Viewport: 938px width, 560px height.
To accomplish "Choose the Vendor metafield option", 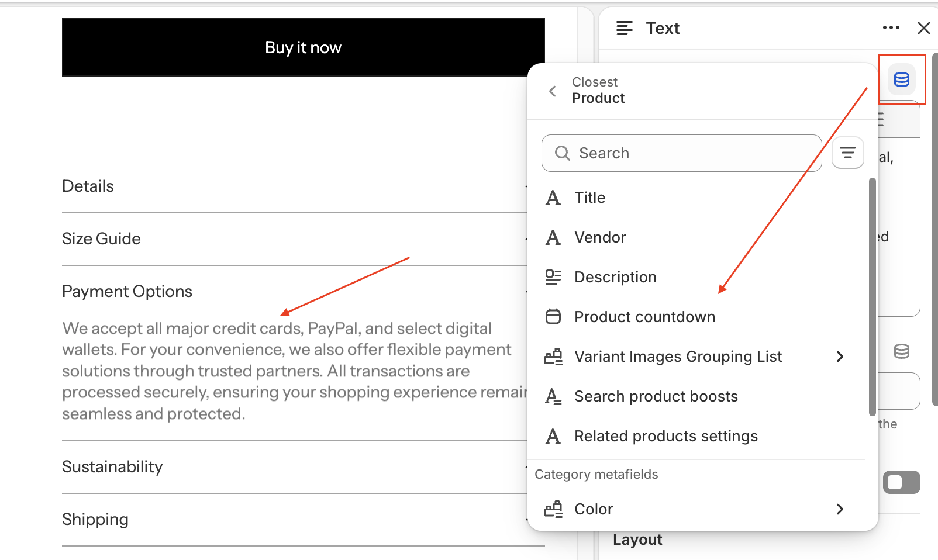I will [600, 237].
